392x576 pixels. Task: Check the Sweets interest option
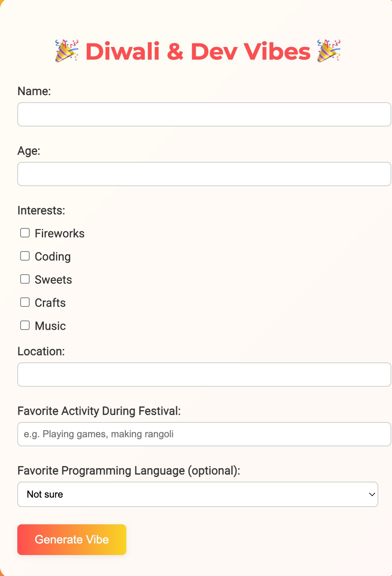click(25, 279)
